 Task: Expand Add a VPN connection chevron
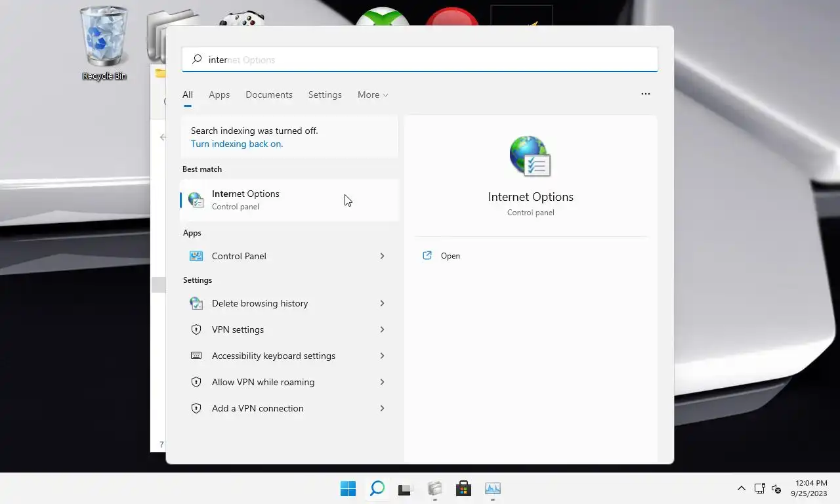tap(382, 408)
